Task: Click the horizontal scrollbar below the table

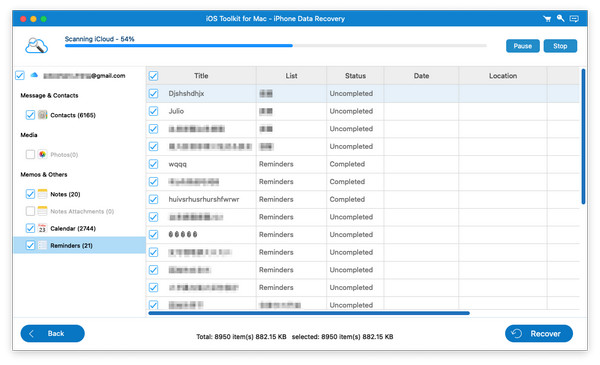Action: (309, 313)
